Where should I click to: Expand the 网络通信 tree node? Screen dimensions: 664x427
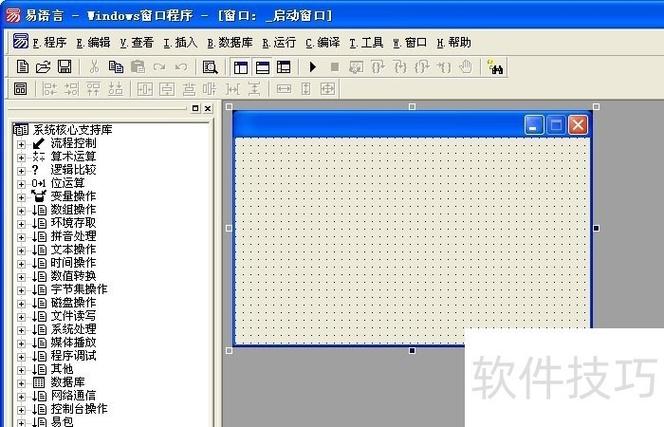pyautogui.click(x=21, y=396)
